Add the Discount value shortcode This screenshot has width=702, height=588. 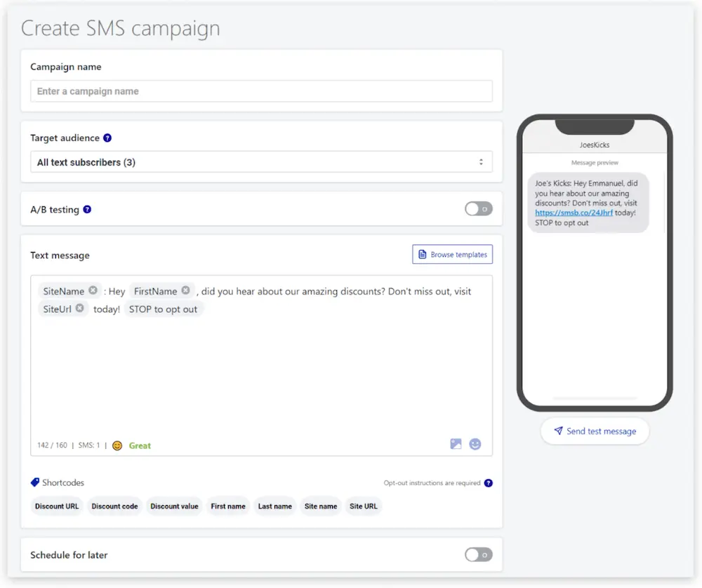[174, 507]
